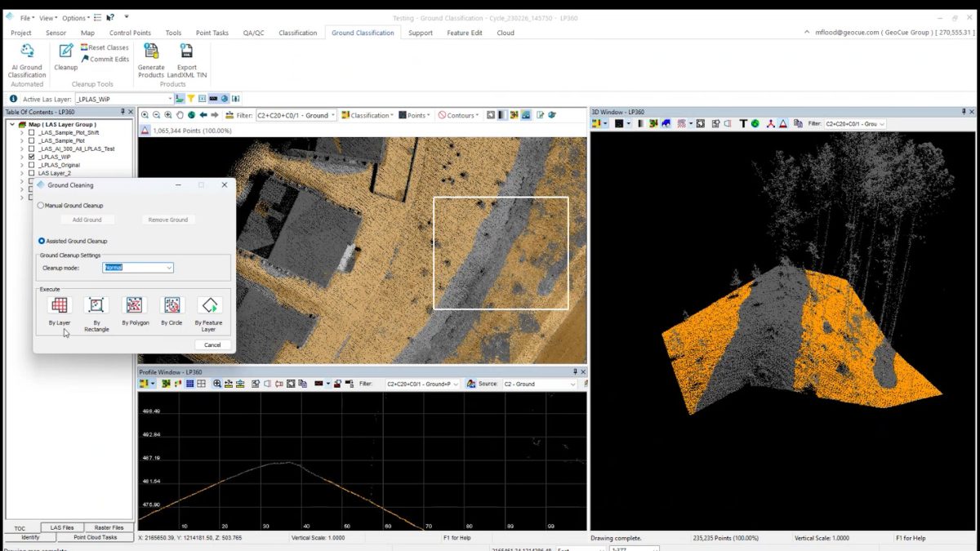Click the info icon beside Active Las Layer

click(13, 99)
